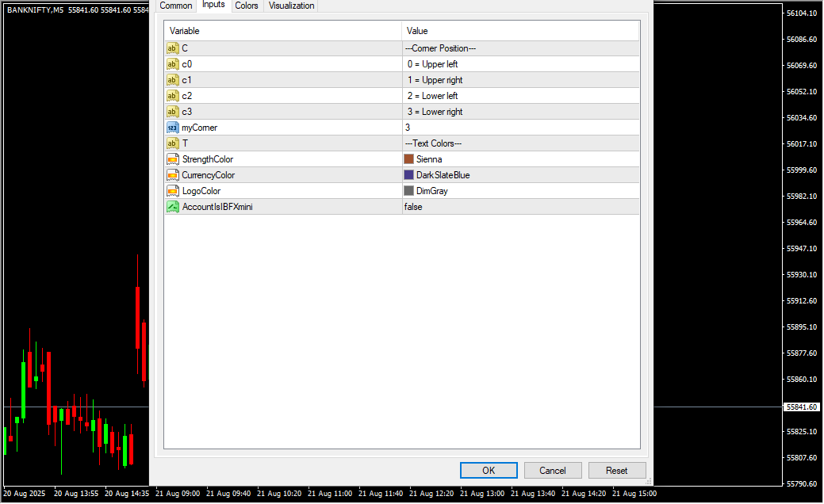Screen dimensions: 824x504
Task: Click the string icon next to c1
Action: [x=172, y=80]
